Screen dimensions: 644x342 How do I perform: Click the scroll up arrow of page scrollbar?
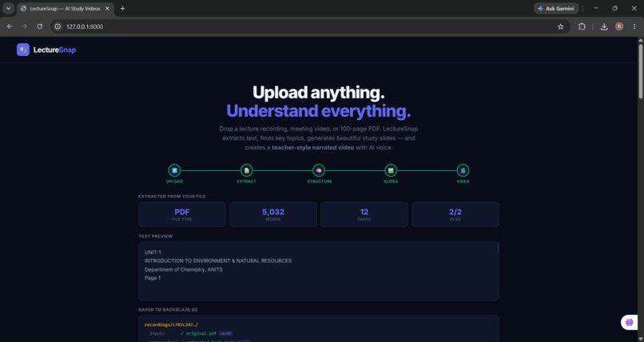(640, 40)
